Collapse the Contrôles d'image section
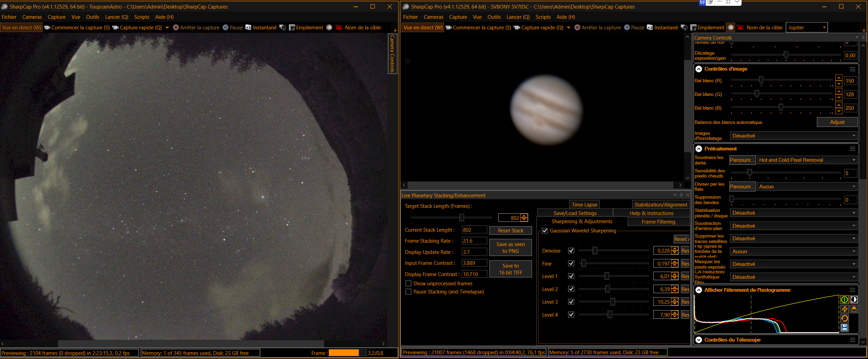868x359 pixels. (699, 69)
